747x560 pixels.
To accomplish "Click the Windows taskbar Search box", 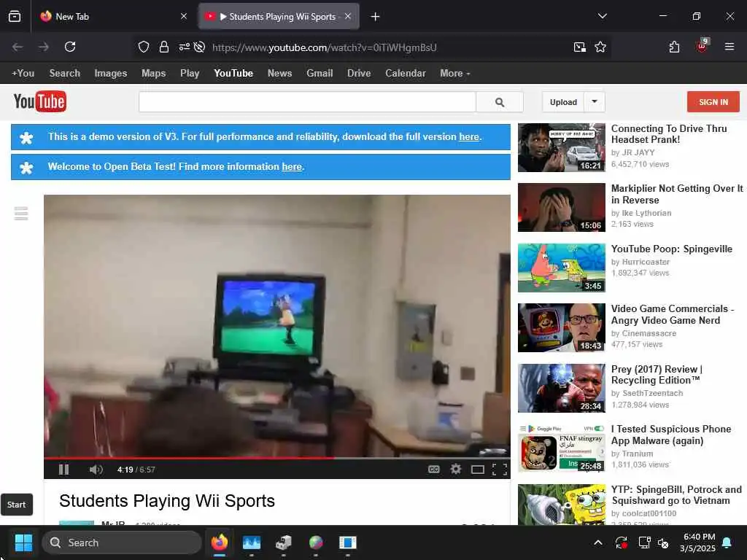I will point(122,542).
